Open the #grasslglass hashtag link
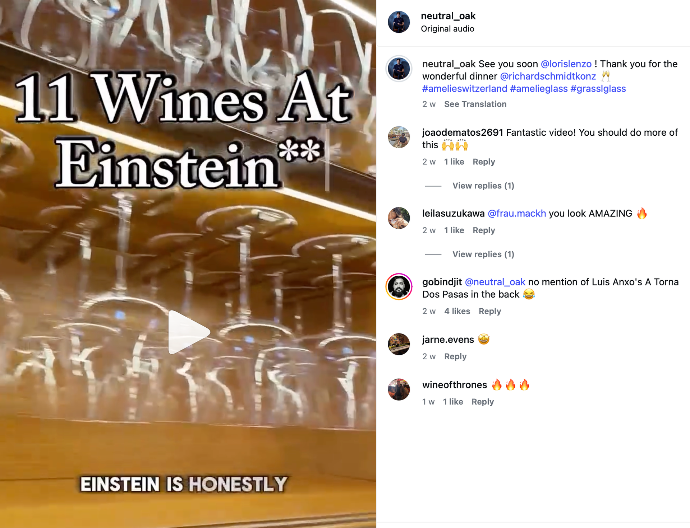Image resolution: width=690 pixels, height=528 pixels. tap(598, 89)
